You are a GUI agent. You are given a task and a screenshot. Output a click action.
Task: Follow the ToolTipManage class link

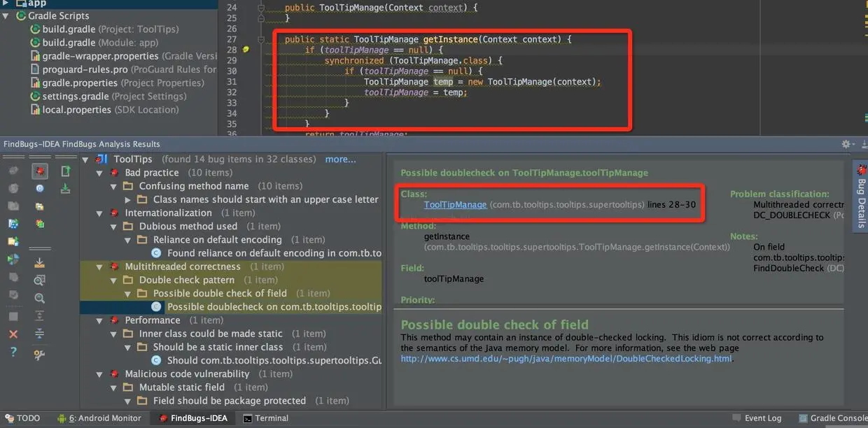click(455, 204)
